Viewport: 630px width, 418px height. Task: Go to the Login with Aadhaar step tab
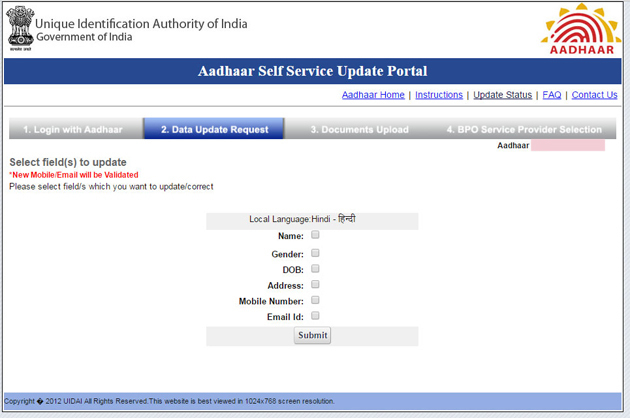click(76, 129)
